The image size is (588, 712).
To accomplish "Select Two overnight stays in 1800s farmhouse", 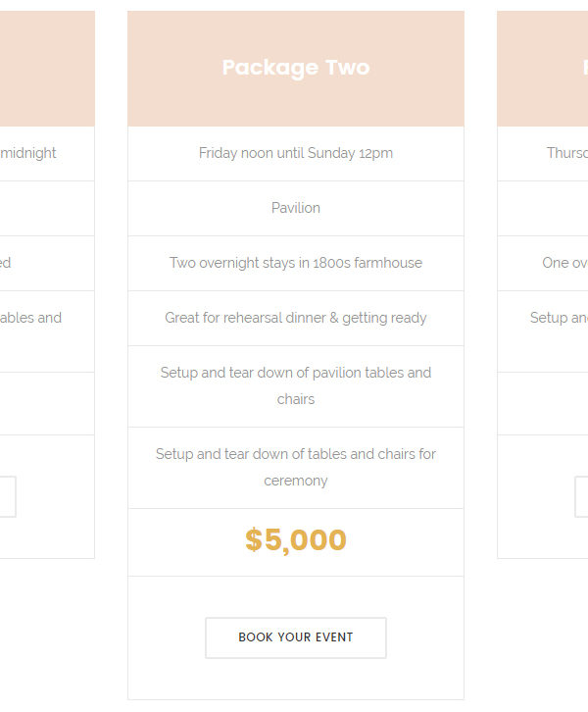I will [296, 263].
